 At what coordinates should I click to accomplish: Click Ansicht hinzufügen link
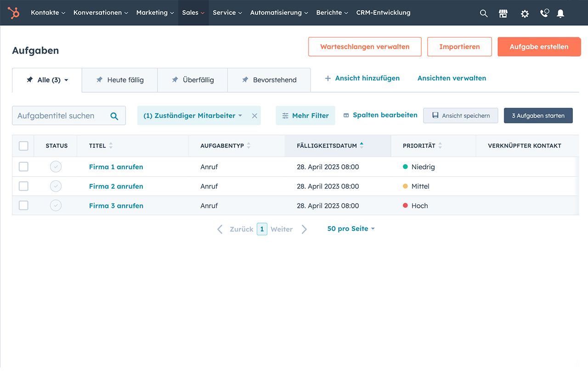tap(362, 78)
